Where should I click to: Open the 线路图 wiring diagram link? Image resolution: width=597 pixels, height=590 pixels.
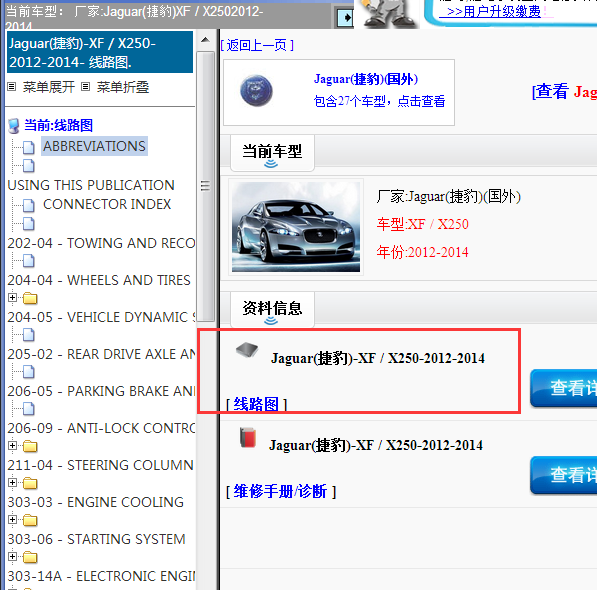point(256,404)
